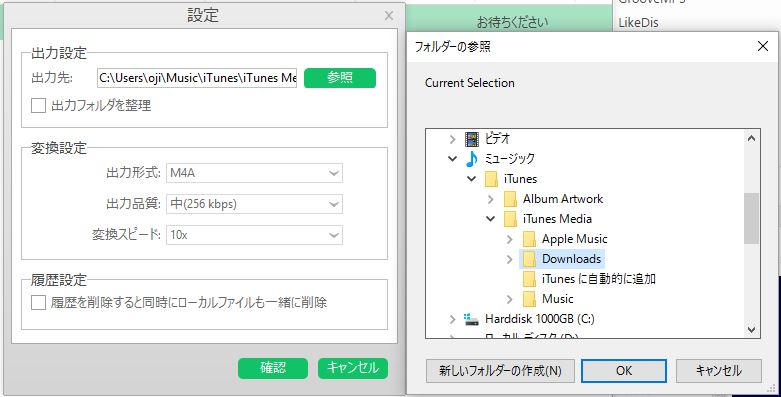Click the iTunes に自動的に追加 folder icon
Image resolution: width=781 pixels, height=397 pixels.
point(529,279)
